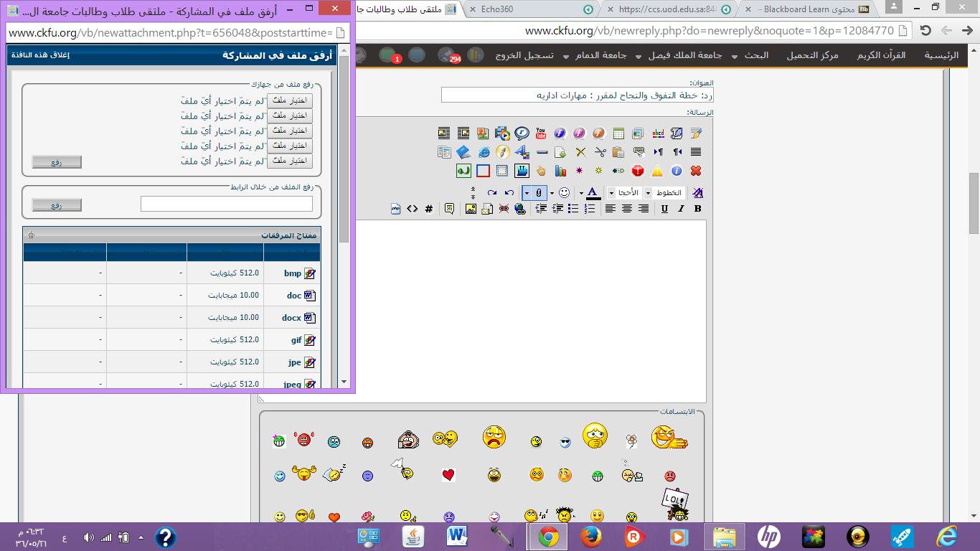Insert the yellow warning triangle icon
This screenshot has width=980, height=551.
click(x=657, y=171)
